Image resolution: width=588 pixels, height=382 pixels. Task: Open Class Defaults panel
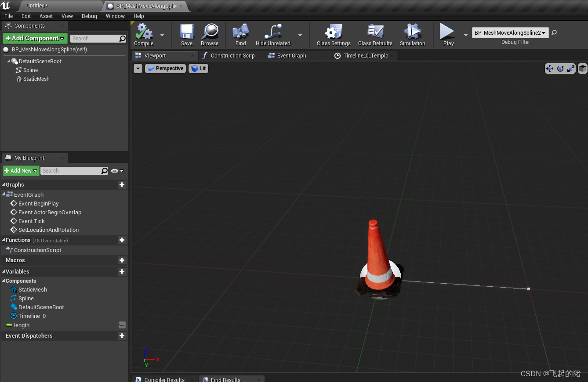coord(375,32)
